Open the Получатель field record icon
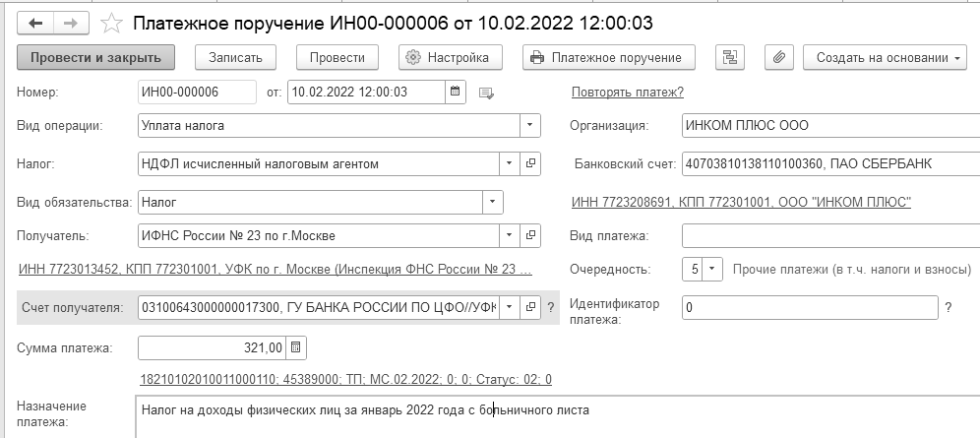 click(531, 235)
